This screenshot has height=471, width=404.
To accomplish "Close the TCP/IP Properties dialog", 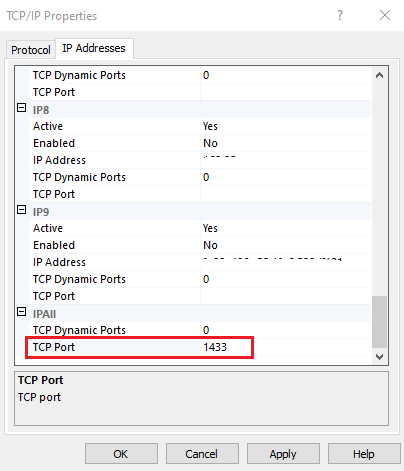I will [385, 15].
